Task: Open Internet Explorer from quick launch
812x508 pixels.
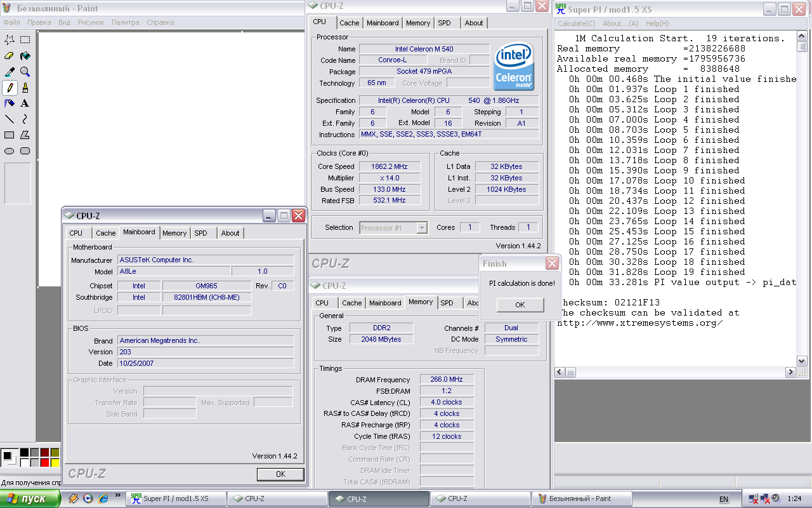Action: (x=103, y=498)
